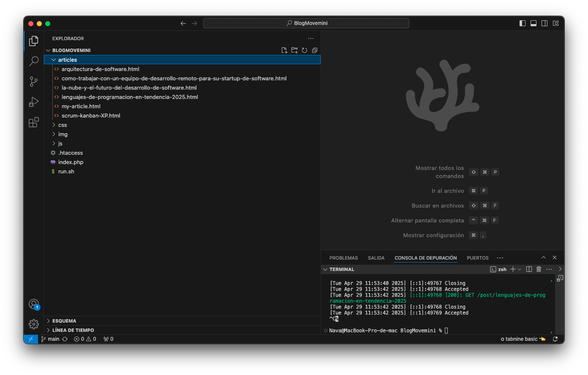Open the .htaccess file
The height and width of the screenshot is (375, 588).
[x=70, y=153]
